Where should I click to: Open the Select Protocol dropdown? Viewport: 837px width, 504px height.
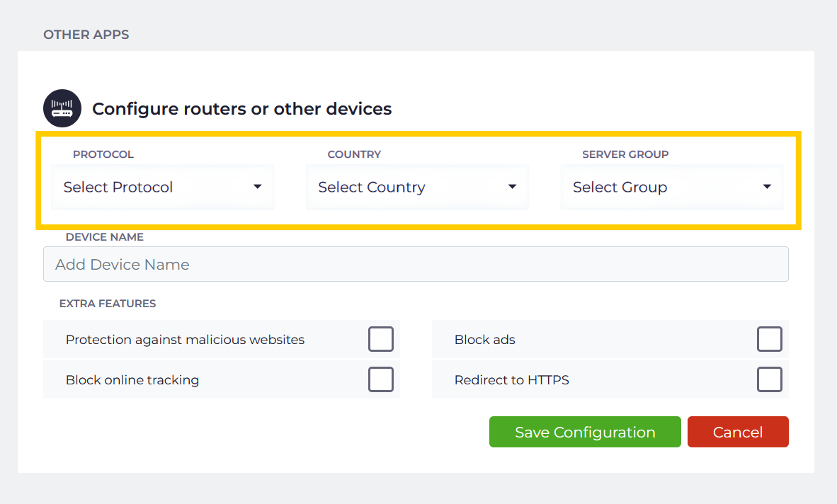coord(163,187)
